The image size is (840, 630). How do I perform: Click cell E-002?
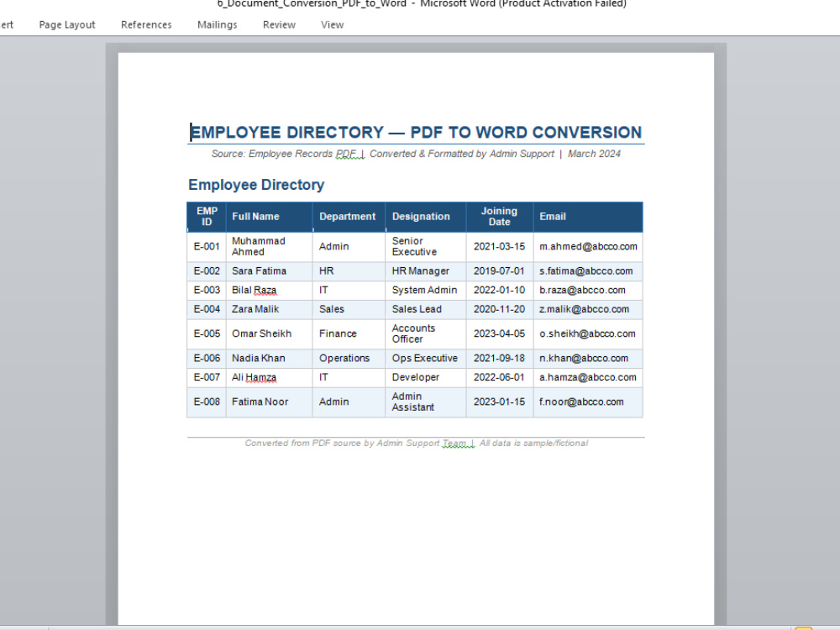(207, 271)
